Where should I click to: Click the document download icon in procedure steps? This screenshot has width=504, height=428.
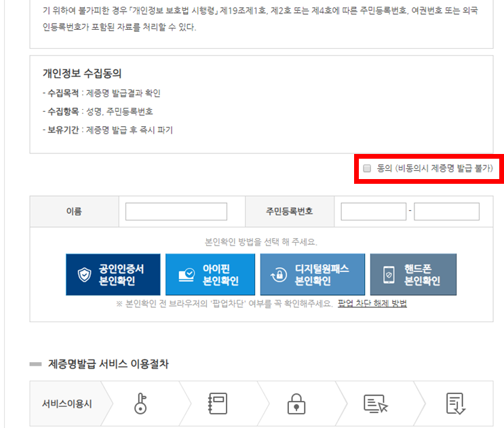click(x=456, y=404)
